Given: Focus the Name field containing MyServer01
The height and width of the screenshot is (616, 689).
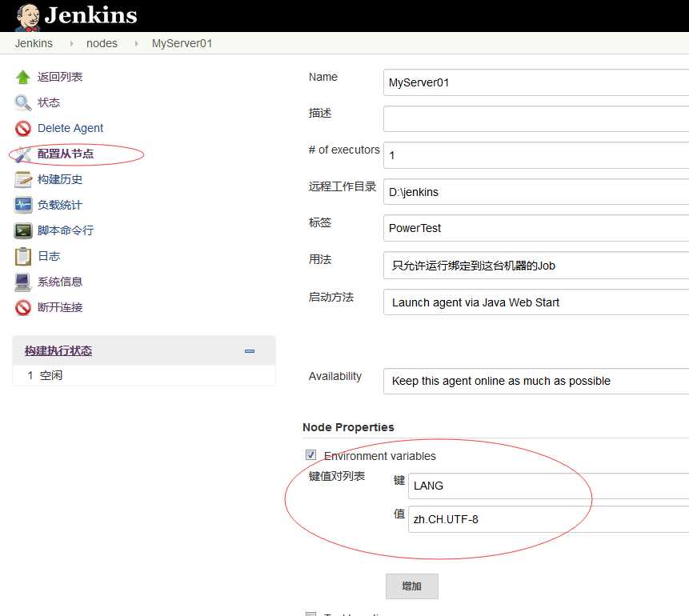Looking at the screenshot, I should (536, 82).
